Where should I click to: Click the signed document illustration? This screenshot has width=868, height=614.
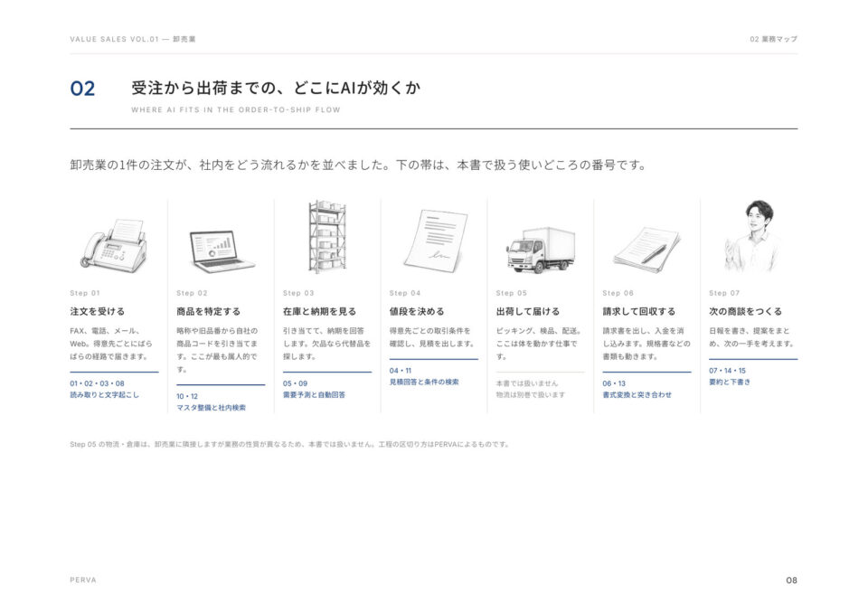click(x=436, y=241)
